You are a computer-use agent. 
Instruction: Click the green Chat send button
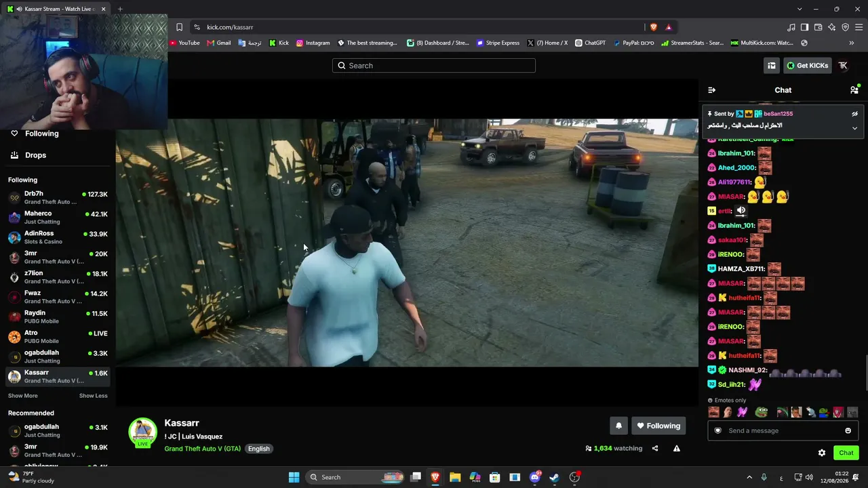[x=846, y=453]
